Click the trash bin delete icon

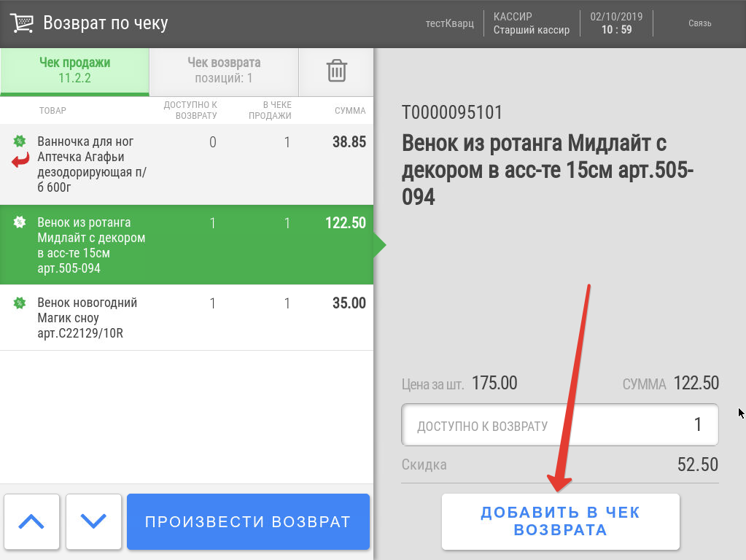[336, 71]
